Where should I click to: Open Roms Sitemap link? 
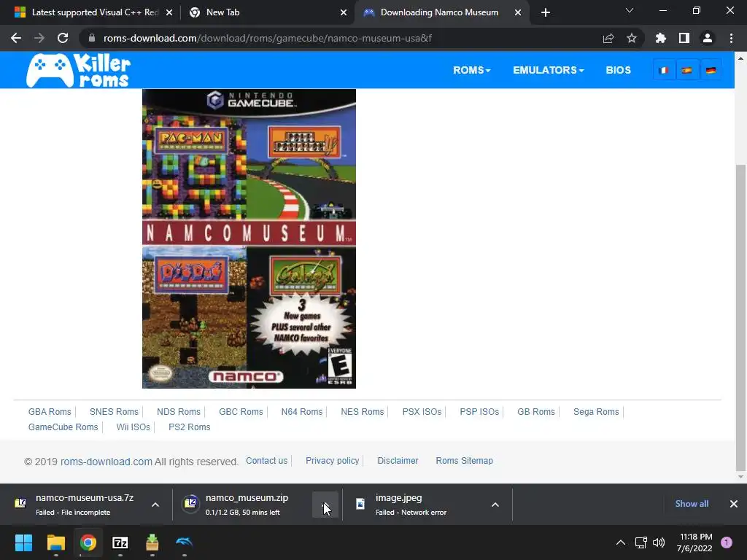[x=465, y=461]
